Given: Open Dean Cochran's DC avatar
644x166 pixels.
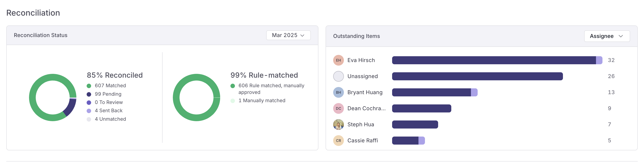Looking at the screenshot, I should (338, 108).
